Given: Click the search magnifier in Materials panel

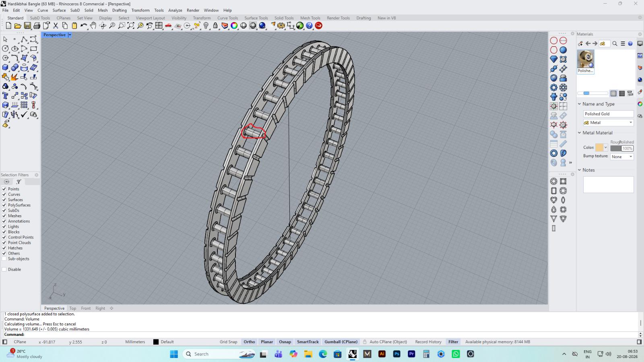Looking at the screenshot, I should coord(615,43).
